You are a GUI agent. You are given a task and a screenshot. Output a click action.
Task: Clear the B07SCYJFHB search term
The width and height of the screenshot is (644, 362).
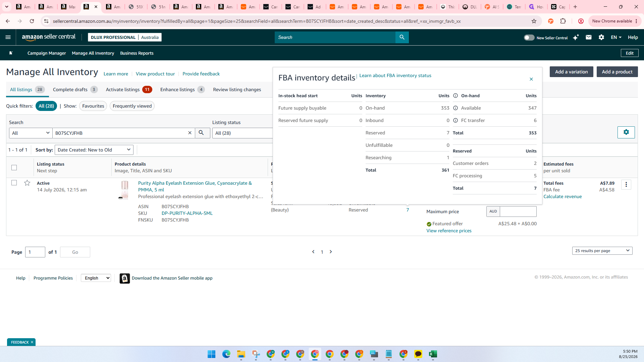190,133
